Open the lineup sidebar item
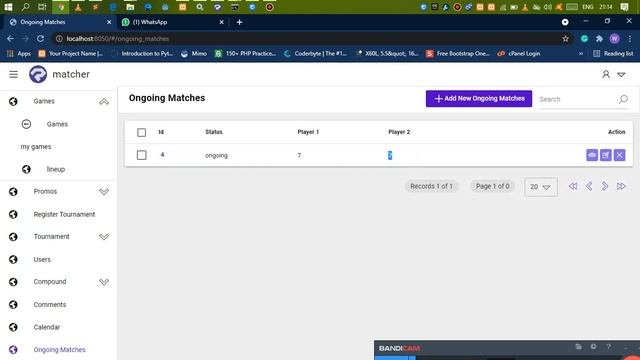This screenshot has width=640, height=360. pos(56,169)
